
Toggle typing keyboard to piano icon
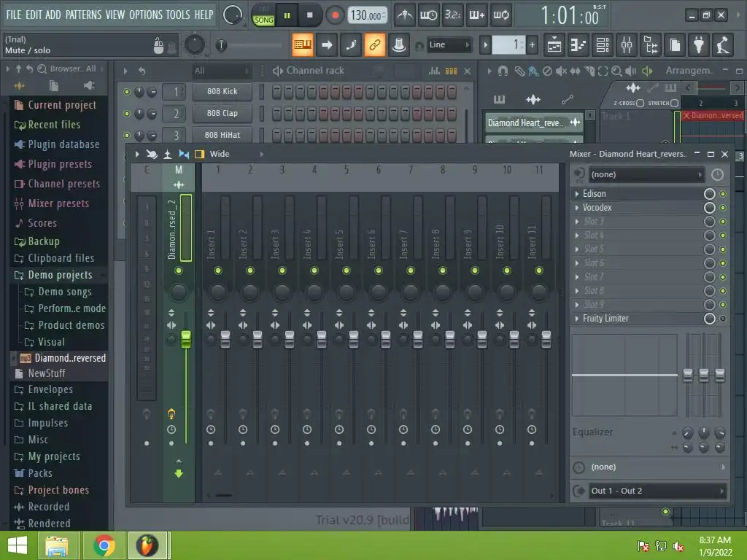coord(303,44)
